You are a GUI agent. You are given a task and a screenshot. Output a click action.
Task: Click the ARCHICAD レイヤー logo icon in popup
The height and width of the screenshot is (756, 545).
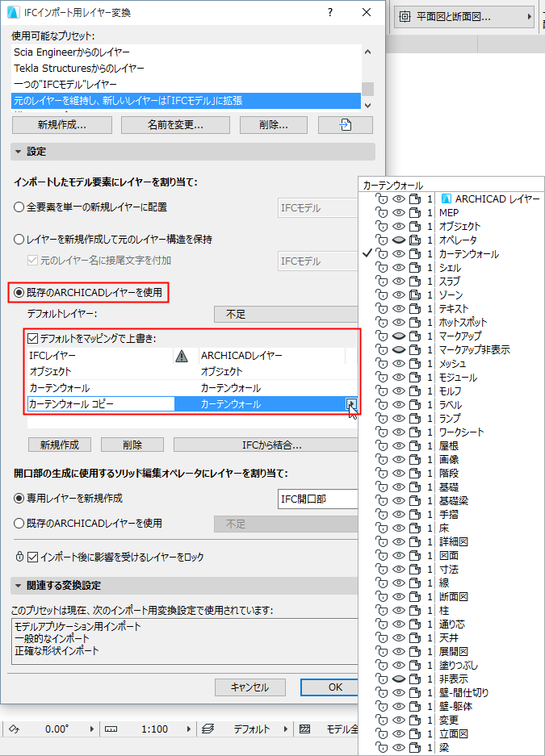pos(446,198)
